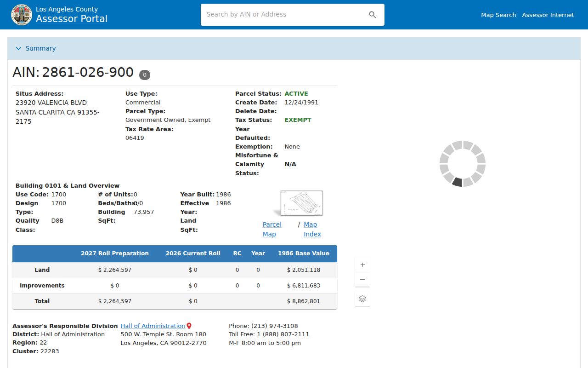Open the Map Index link
The height and width of the screenshot is (368, 588).
312,229
